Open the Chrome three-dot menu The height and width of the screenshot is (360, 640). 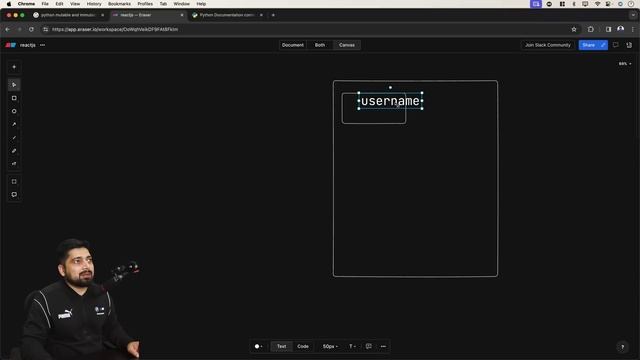633,29
